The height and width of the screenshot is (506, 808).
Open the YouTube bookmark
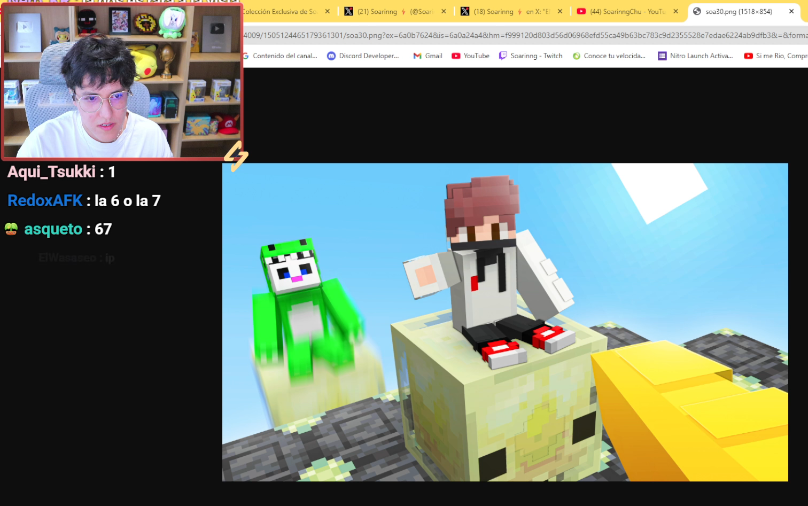[470, 56]
